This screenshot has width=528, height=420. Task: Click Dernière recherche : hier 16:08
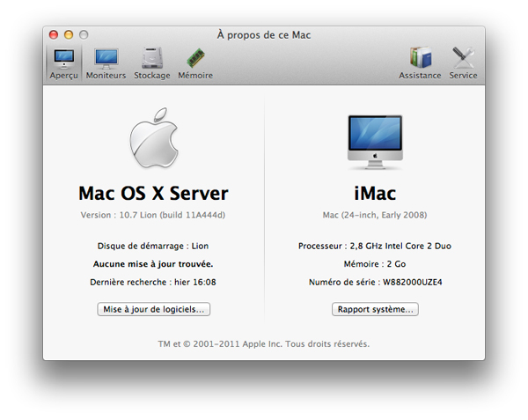pos(153,283)
